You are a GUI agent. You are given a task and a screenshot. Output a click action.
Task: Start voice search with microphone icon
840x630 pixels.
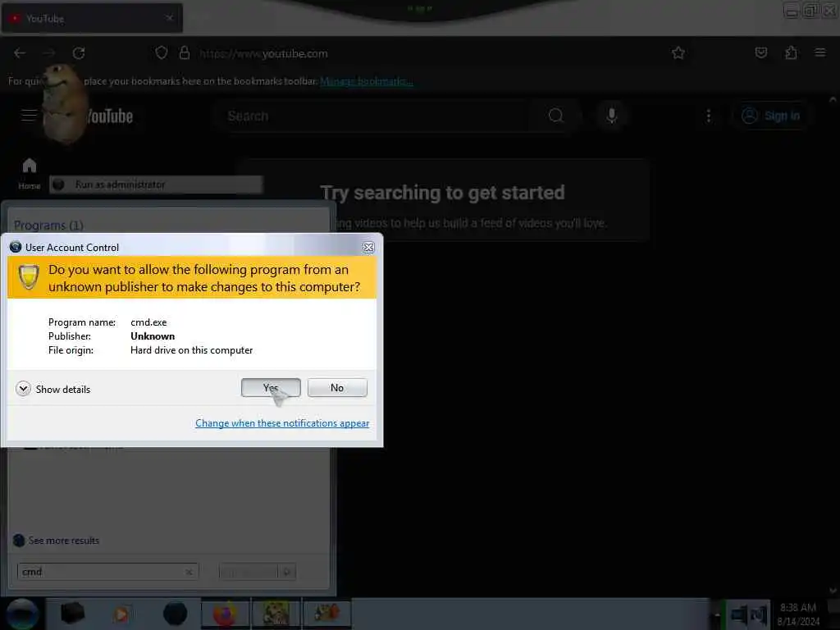611,116
